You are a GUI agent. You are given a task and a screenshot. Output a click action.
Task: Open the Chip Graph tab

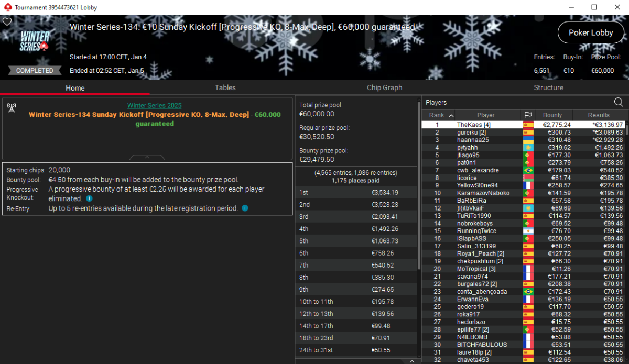click(385, 87)
